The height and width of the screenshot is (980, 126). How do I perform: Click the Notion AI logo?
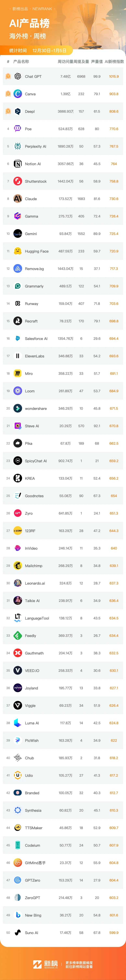(18, 164)
